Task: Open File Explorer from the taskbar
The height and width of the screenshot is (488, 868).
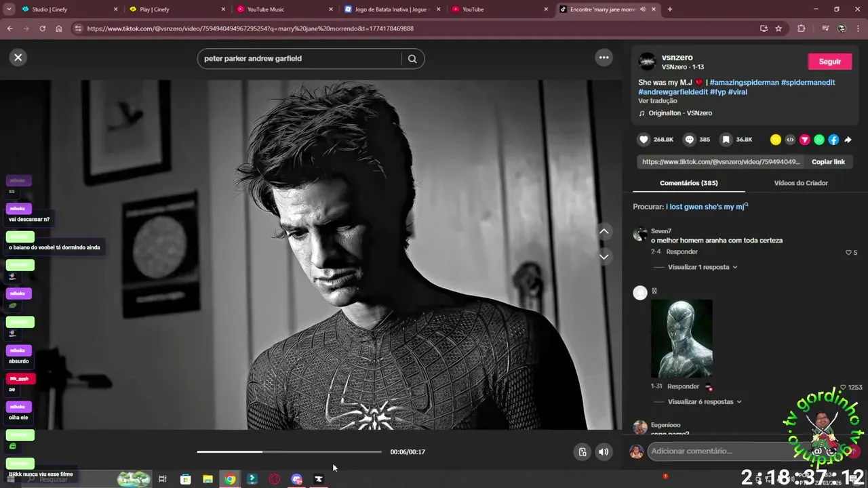Action: (x=208, y=479)
